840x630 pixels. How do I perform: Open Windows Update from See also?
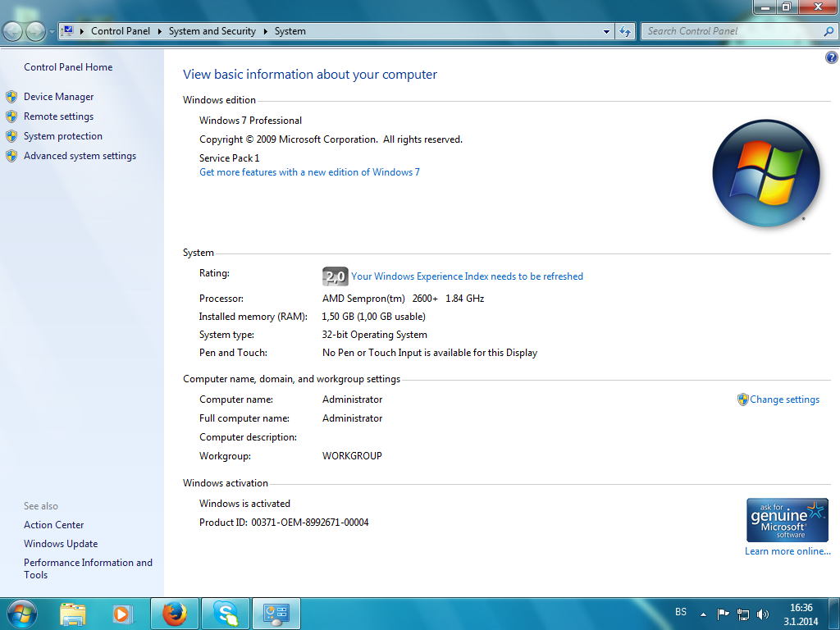click(x=61, y=544)
